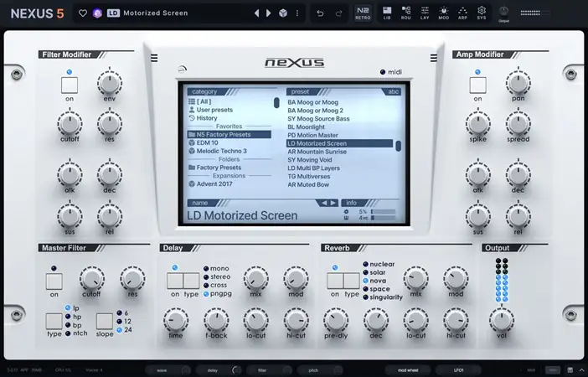Open Advent 2017 expansion
Screen dimensions: 588x377
(230, 184)
